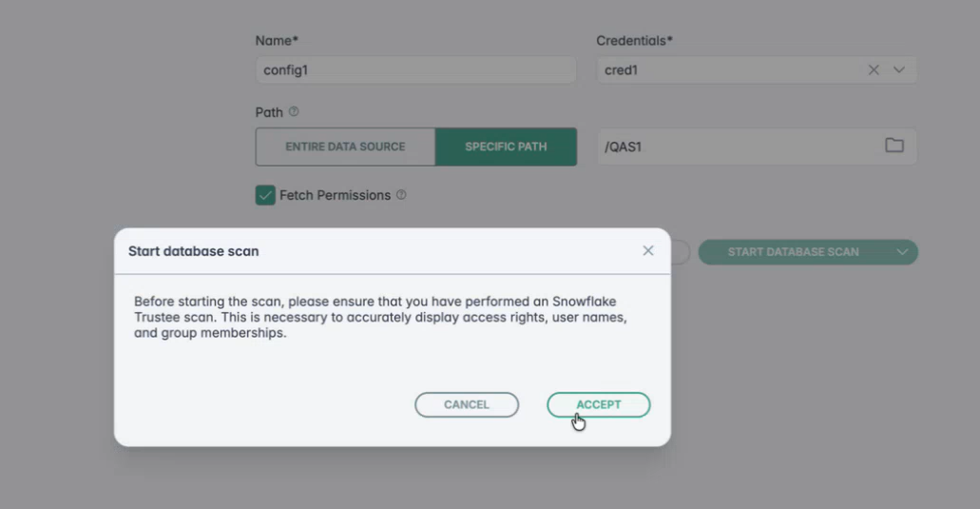The image size is (980, 509).
Task: Click the help icon next to Path
Action: (x=294, y=112)
